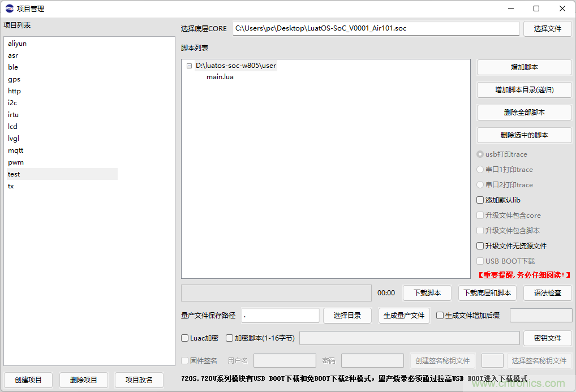Click the 量产文件保存路径 input field
This screenshot has height=392, width=576.
click(280, 316)
